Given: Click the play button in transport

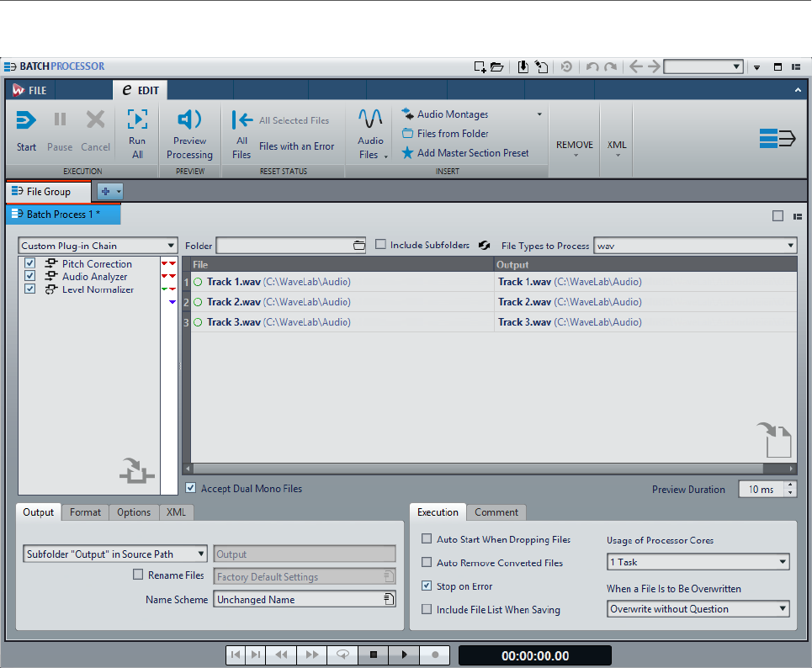Looking at the screenshot, I should (x=404, y=655).
